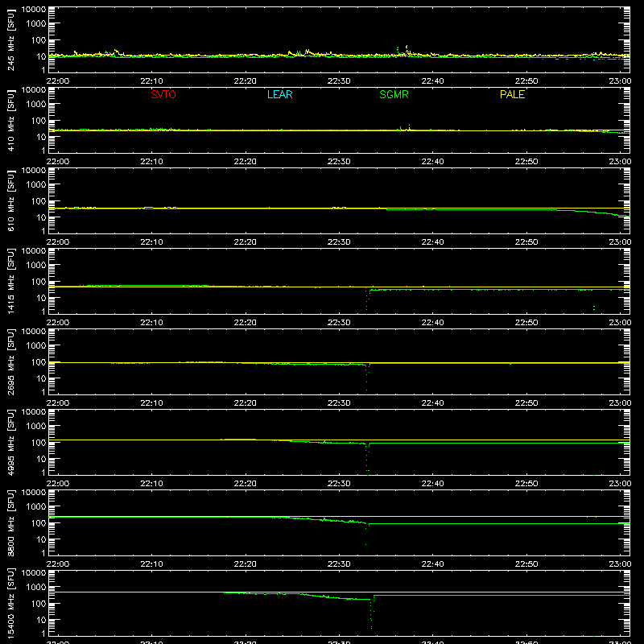Click the yellow burst near 22:37 in the 245 MHz plot
This screenshot has width=644, height=644.
407,50
